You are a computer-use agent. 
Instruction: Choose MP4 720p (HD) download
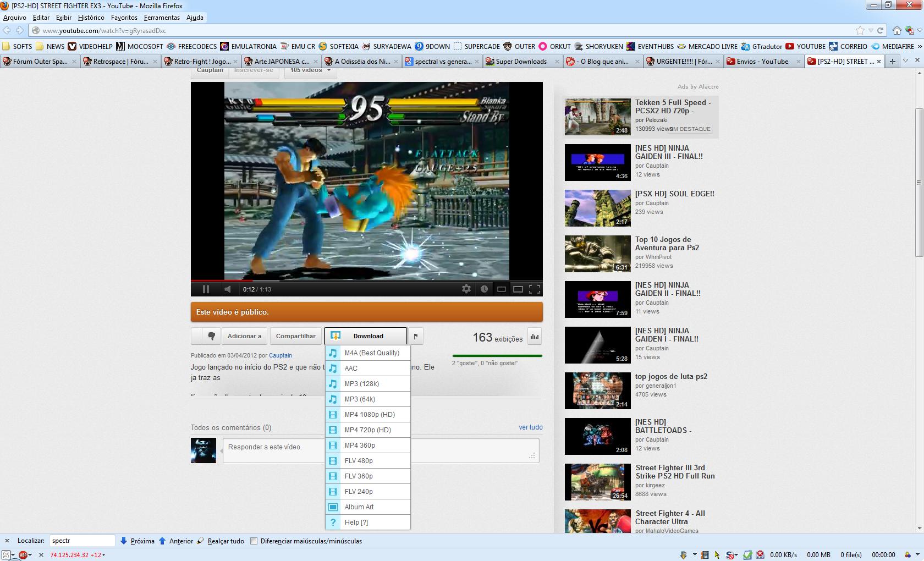pyautogui.click(x=368, y=430)
